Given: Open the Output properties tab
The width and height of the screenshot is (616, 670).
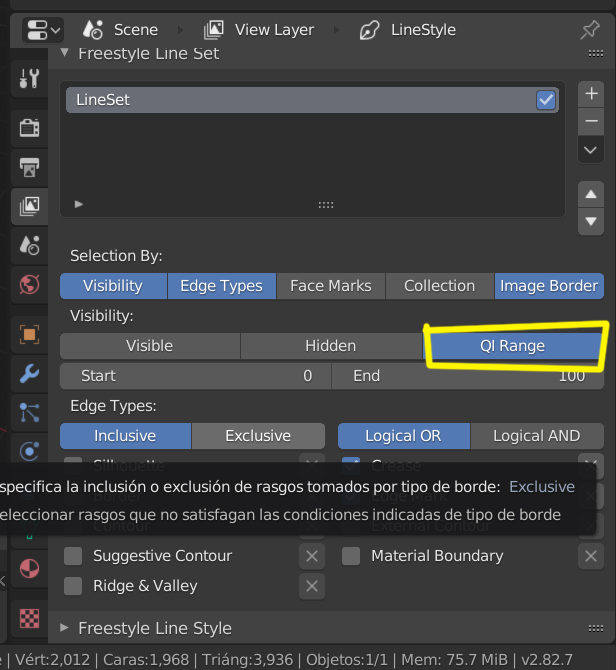Looking at the screenshot, I should coord(29,166).
